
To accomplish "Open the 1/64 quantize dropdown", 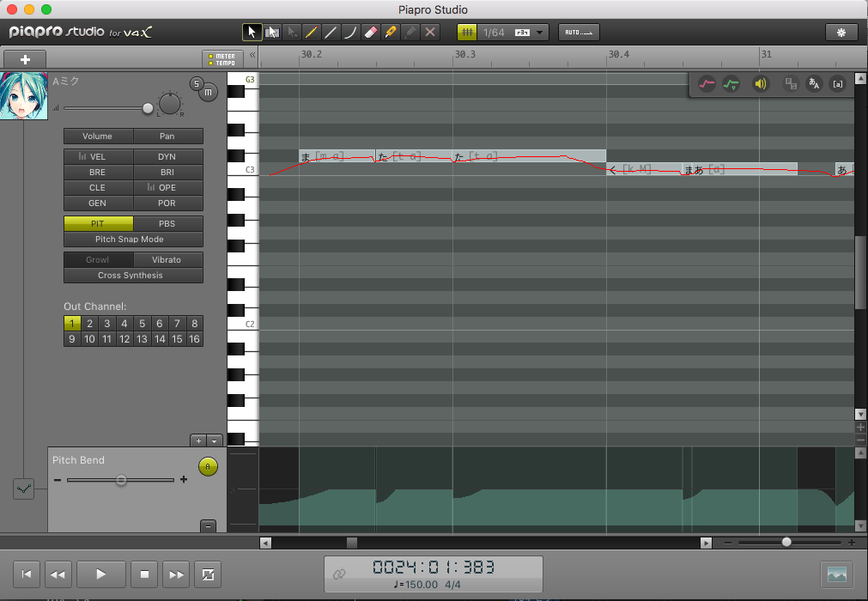I will [513, 32].
